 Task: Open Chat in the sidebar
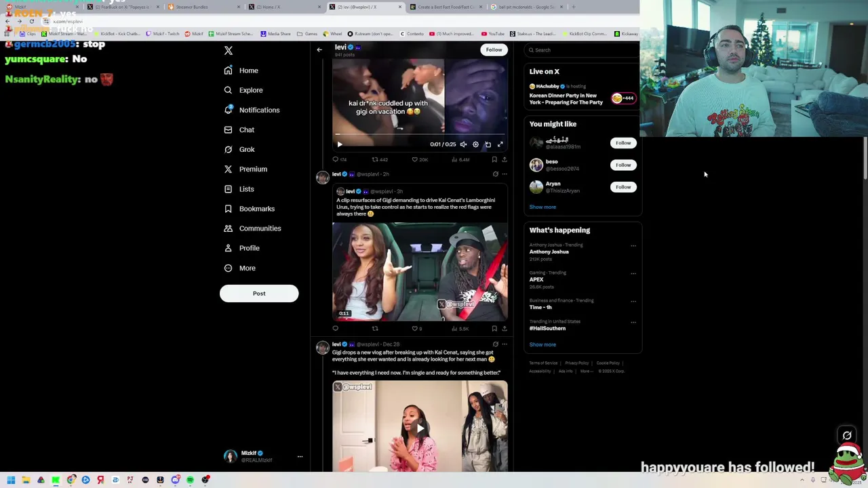coord(239,129)
